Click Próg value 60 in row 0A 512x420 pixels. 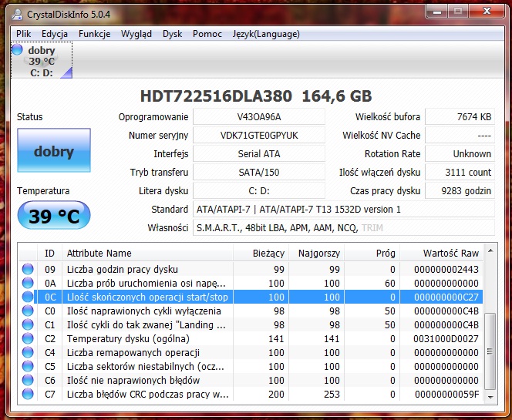coord(390,283)
